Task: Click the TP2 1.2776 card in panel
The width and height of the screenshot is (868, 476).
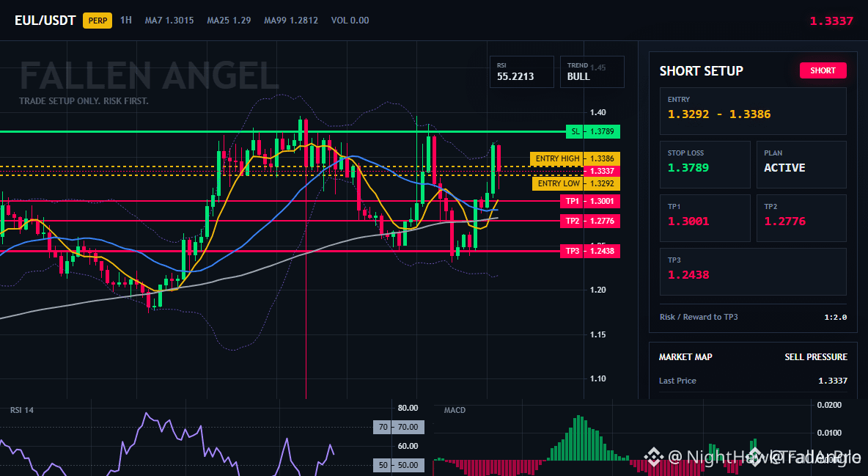Action: tap(801, 218)
